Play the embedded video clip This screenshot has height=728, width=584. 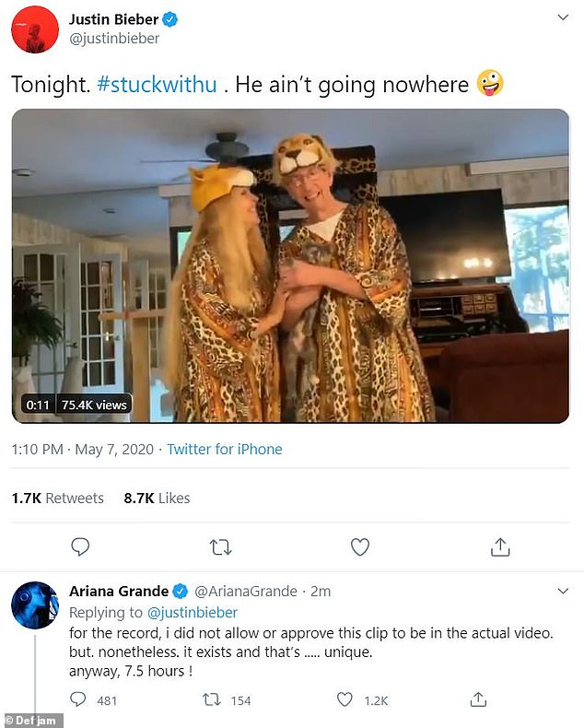click(289, 266)
